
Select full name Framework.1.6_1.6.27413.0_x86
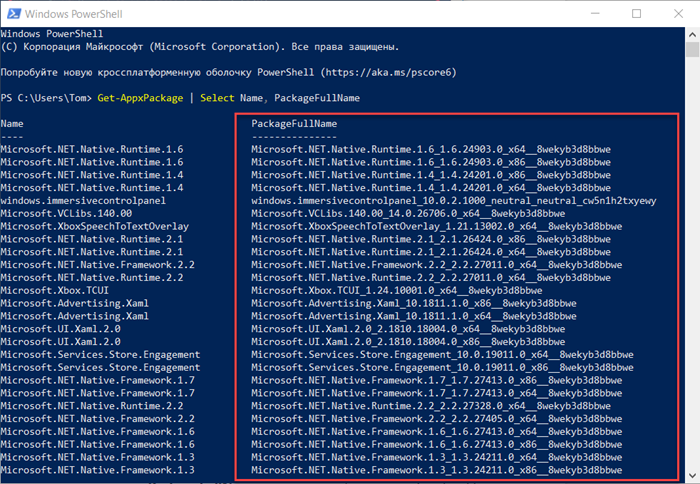[437, 445]
